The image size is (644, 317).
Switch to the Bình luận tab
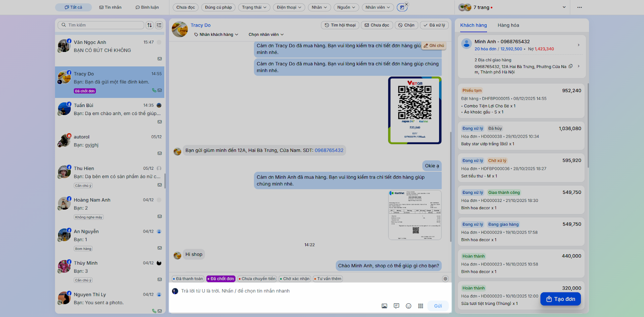(x=147, y=7)
